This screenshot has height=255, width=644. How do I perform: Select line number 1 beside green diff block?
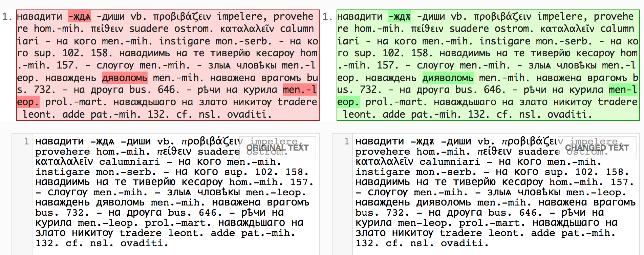[x=327, y=17]
